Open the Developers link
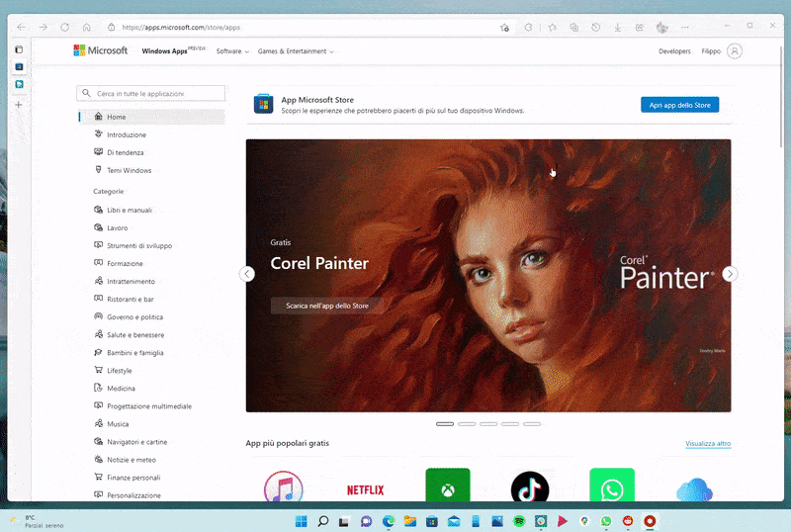The image size is (791, 532). click(674, 51)
